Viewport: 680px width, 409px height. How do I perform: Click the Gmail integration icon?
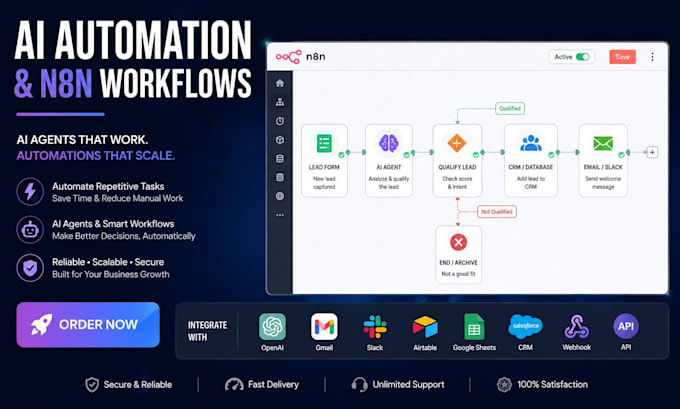click(x=324, y=327)
